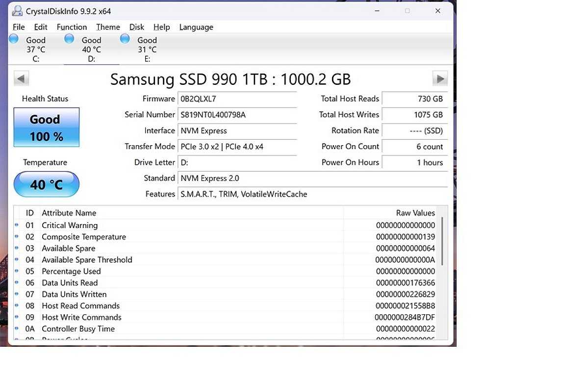The height and width of the screenshot is (382, 588).
Task: Click Power On Hours value 1 hours
Action: 415,162
